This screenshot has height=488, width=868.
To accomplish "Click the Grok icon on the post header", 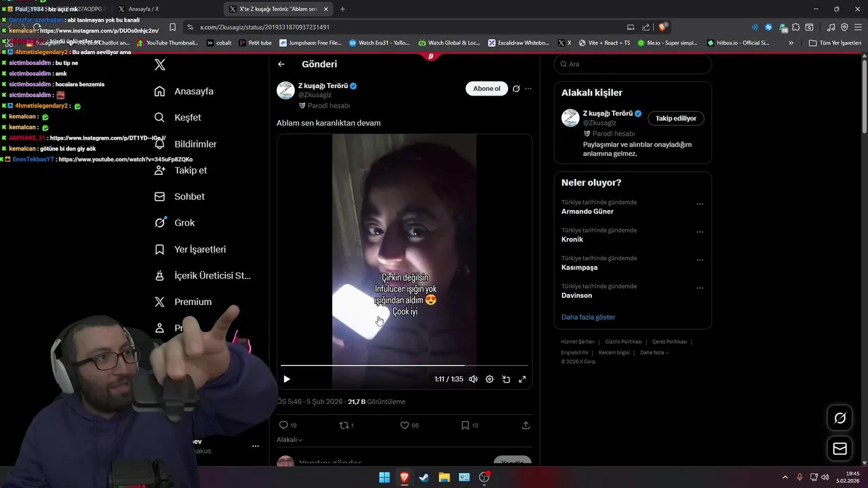I will 516,89.
